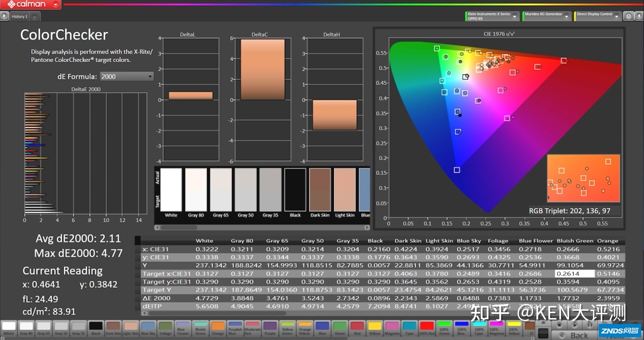The image size is (644, 340).
Task: Select the White actual/target swatch
Action: (x=171, y=190)
